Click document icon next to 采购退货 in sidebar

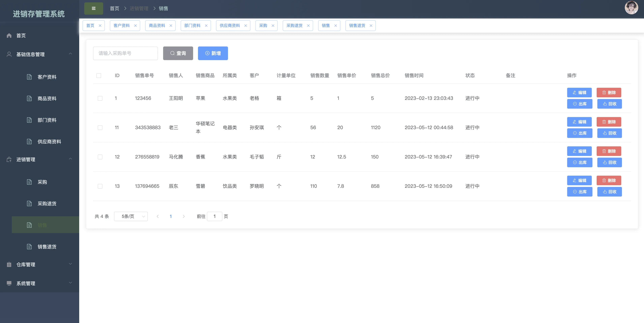point(29,203)
